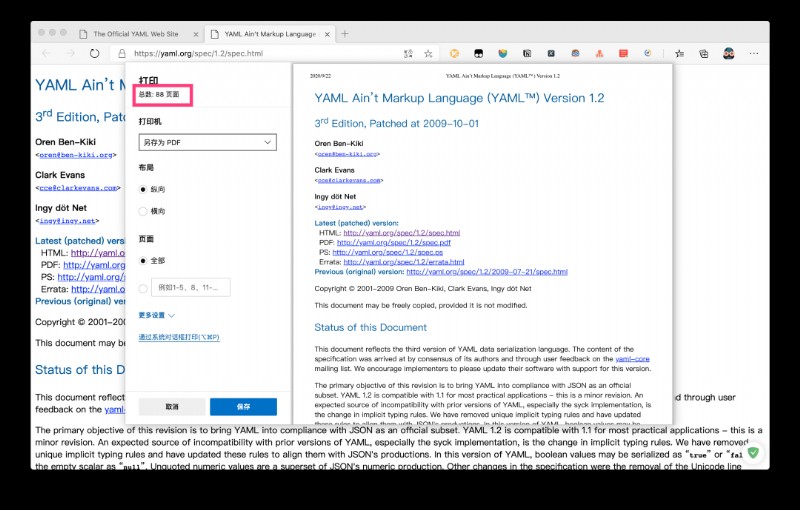
Task: Click the orange tree-shaped extension icon
Action: [599, 53]
